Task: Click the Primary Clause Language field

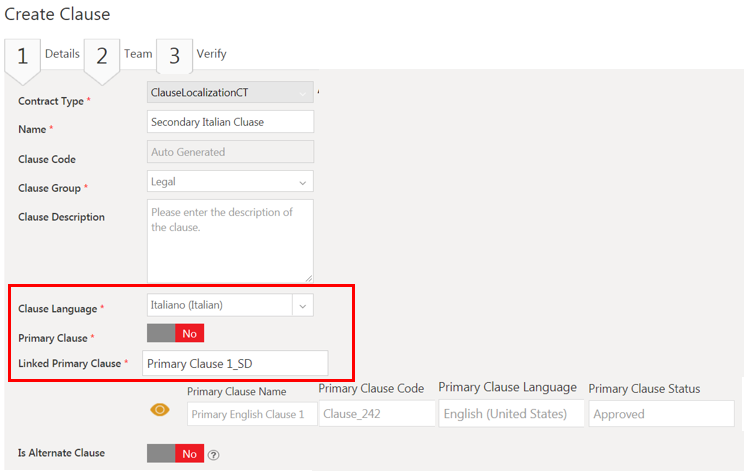Action: (511, 413)
